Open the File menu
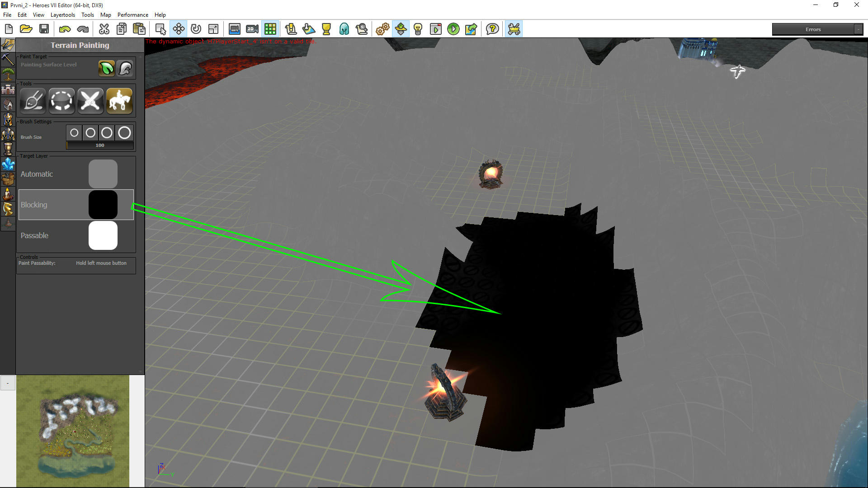Image resolution: width=868 pixels, height=488 pixels. [x=7, y=15]
